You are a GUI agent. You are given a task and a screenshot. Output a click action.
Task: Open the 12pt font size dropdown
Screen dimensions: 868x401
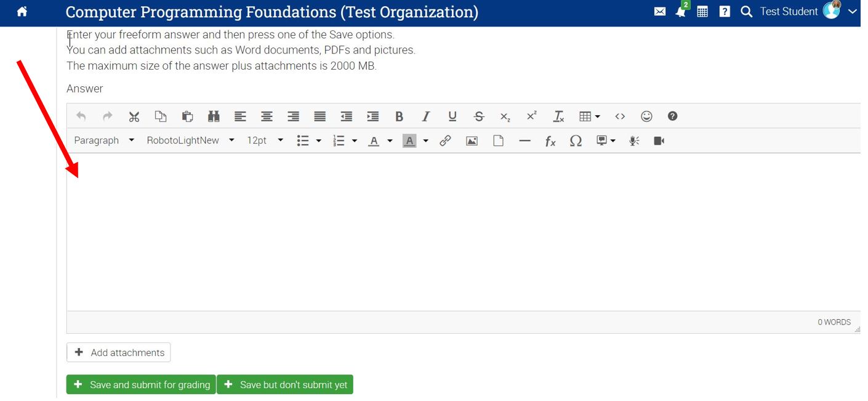tap(265, 140)
